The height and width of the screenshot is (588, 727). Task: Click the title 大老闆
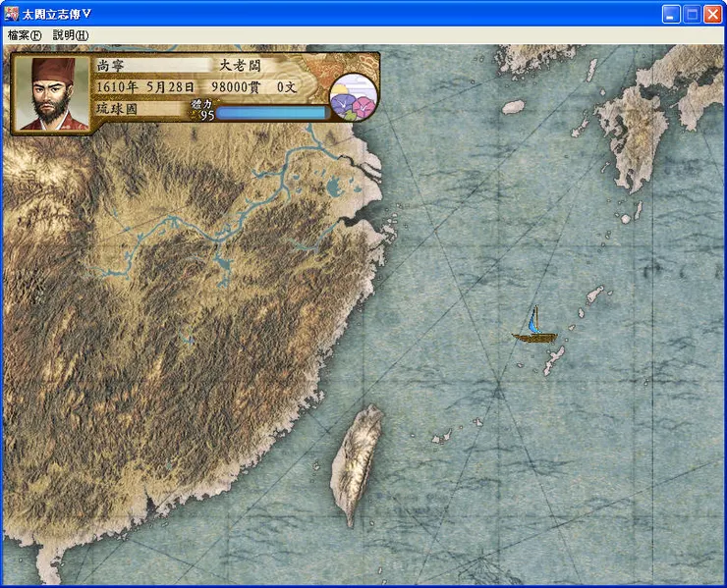(240, 66)
